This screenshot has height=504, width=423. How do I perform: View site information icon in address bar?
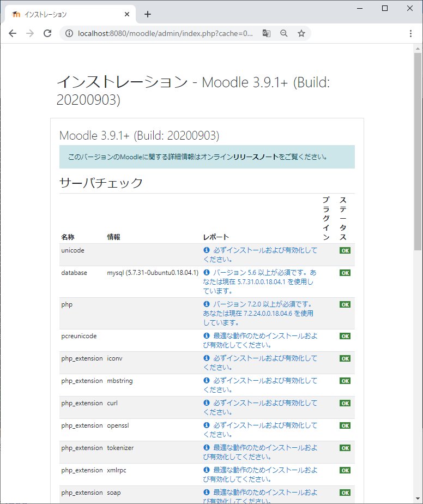69,33
